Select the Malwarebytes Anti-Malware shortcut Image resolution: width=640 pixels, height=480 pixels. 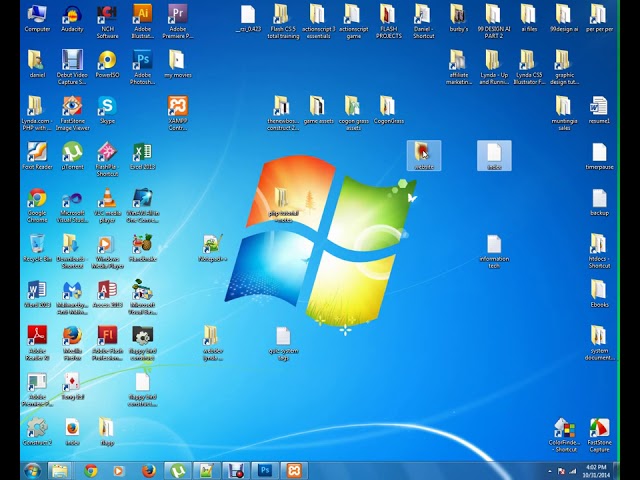(72, 298)
